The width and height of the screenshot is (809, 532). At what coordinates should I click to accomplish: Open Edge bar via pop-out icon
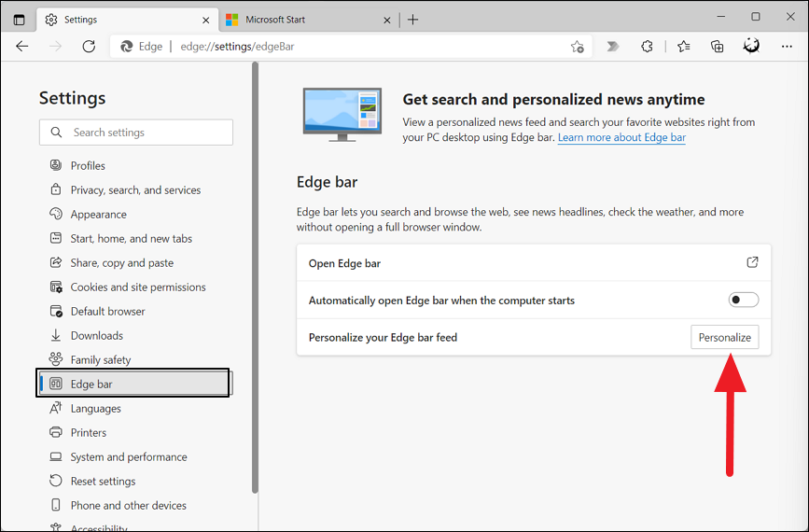752,262
